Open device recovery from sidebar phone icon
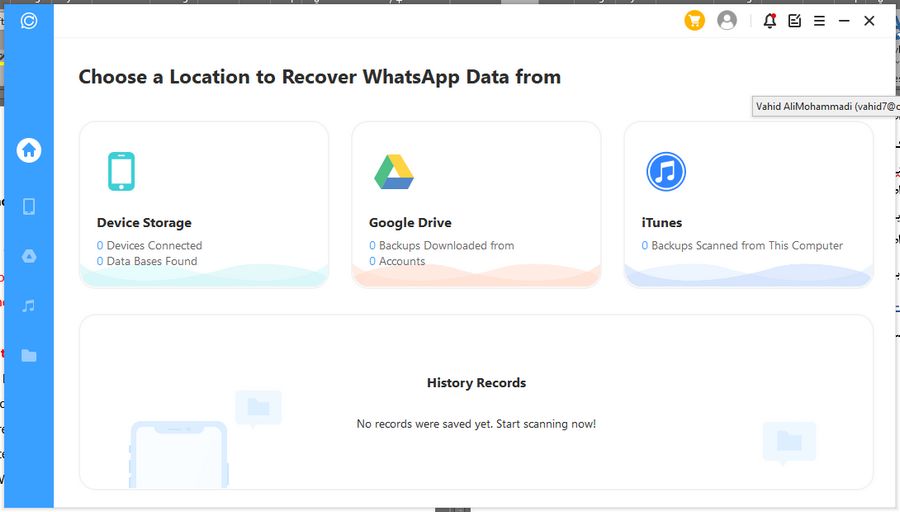This screenshot has width=900, height=512. click(x=29, y=206)
